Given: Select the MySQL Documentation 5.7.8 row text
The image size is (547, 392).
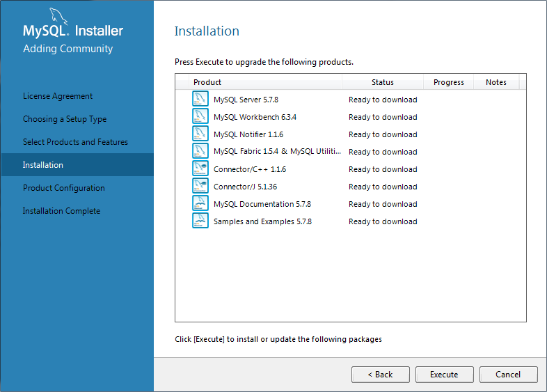Looking at the screenshot, I should 262,204.
